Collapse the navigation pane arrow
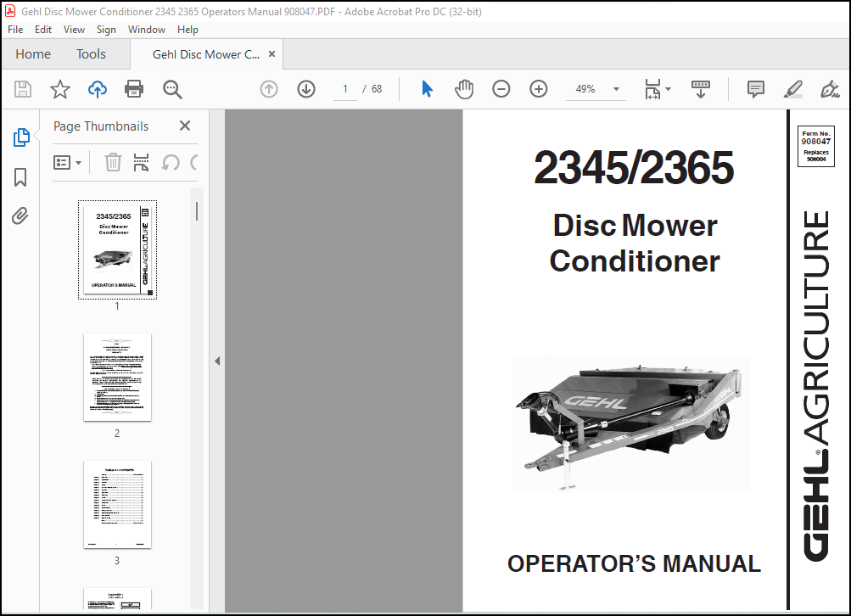 coord(217,361)
